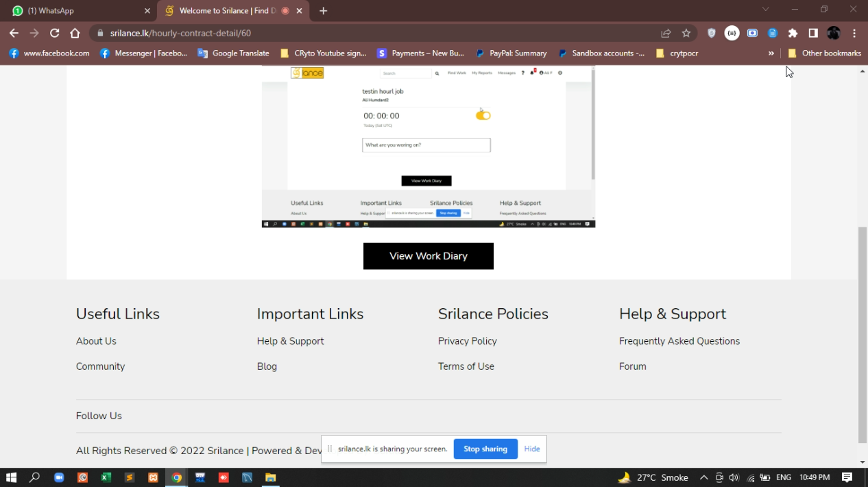
Task: Launch Excel from the taskbar
Action: pyautogui.click(x=106, y=477)
